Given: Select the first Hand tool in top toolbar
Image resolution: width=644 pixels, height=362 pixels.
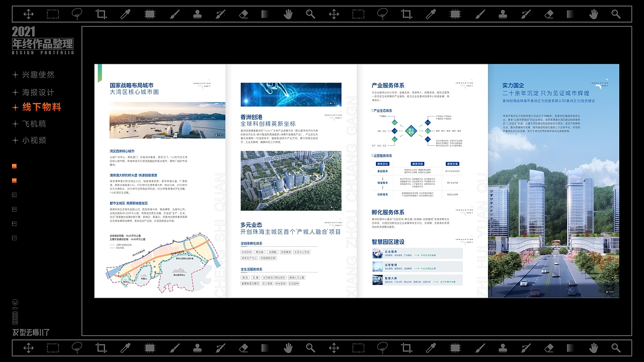Looking at the screenshot, I should (288, 14).
